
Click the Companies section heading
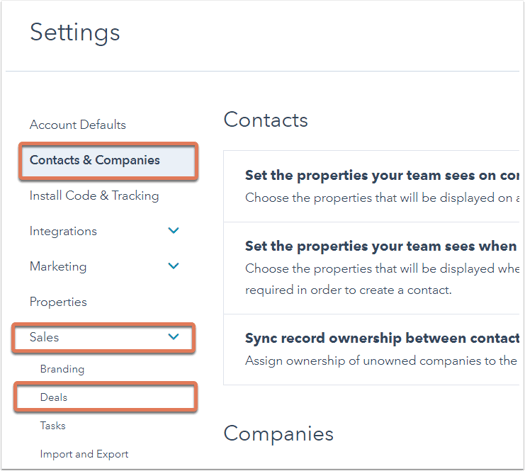click(279, 434)
